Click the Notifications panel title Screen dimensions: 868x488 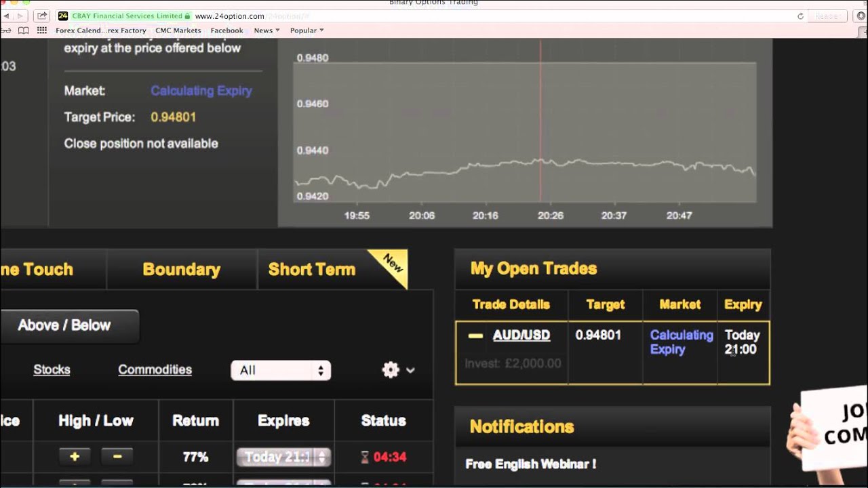coord(522,426)
